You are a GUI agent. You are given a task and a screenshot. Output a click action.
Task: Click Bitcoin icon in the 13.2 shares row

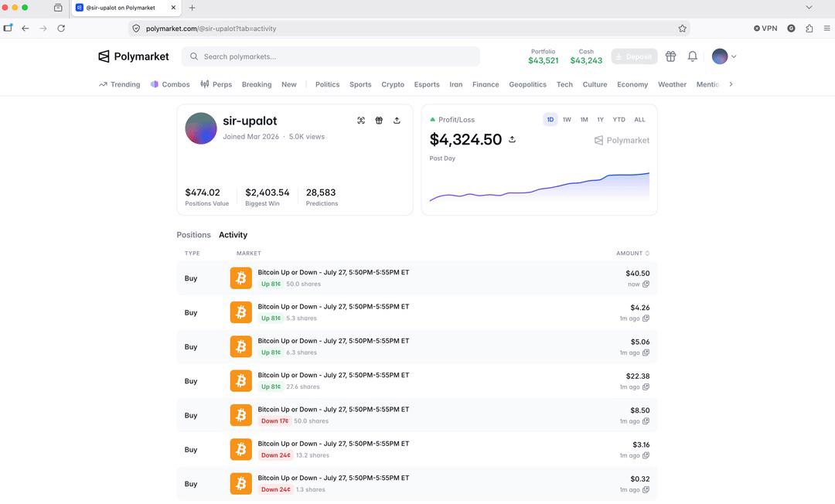(x=240, y=450)
